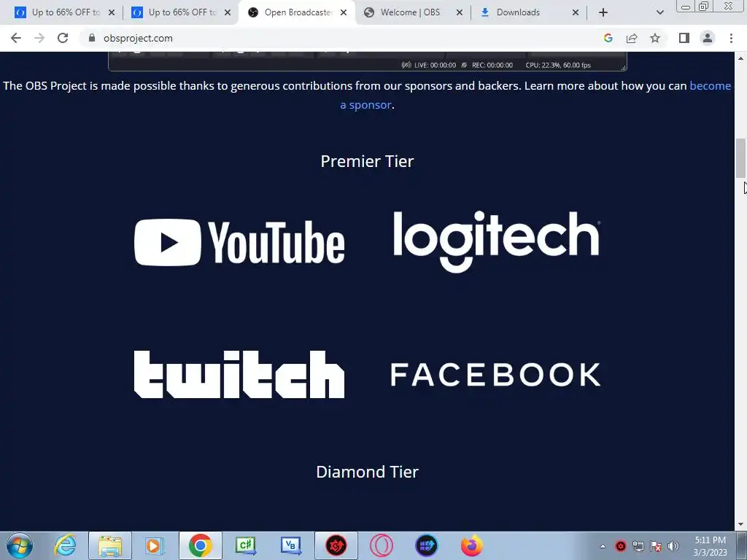
Task: Launch Firefox from the taskbar
Action: 472,545
